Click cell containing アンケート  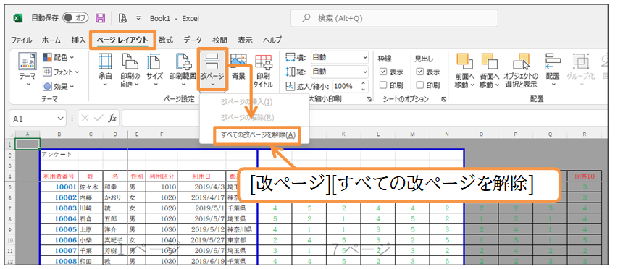pos(59,155)
